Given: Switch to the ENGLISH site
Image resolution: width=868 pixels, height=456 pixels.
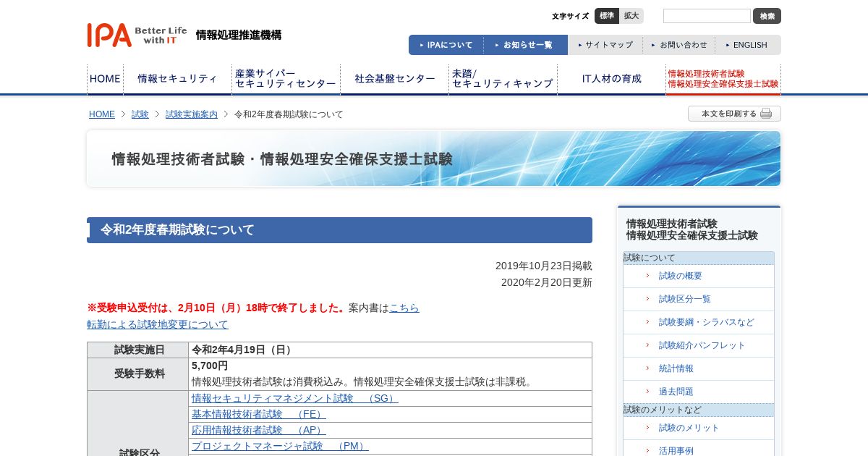Looking at the screenshot, I should (748, 45).
